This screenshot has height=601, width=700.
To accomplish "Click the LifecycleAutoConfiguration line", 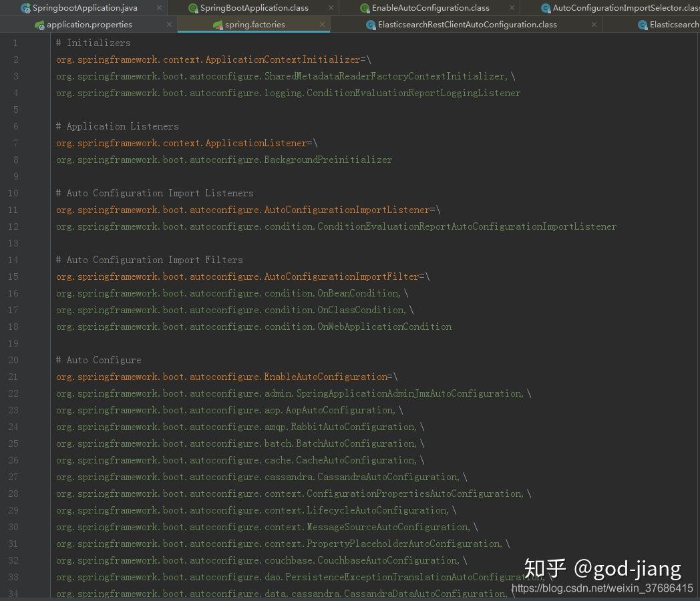I will [256, 510].
